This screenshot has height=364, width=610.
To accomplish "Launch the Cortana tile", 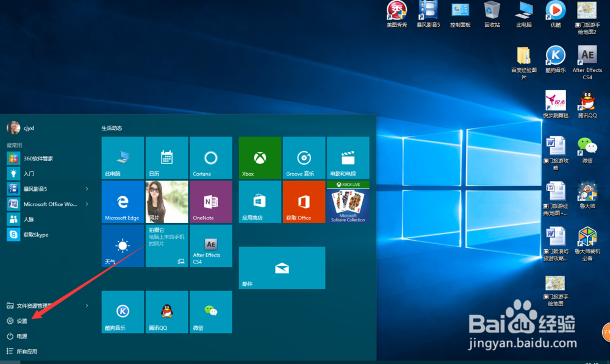I will (211, 158).
